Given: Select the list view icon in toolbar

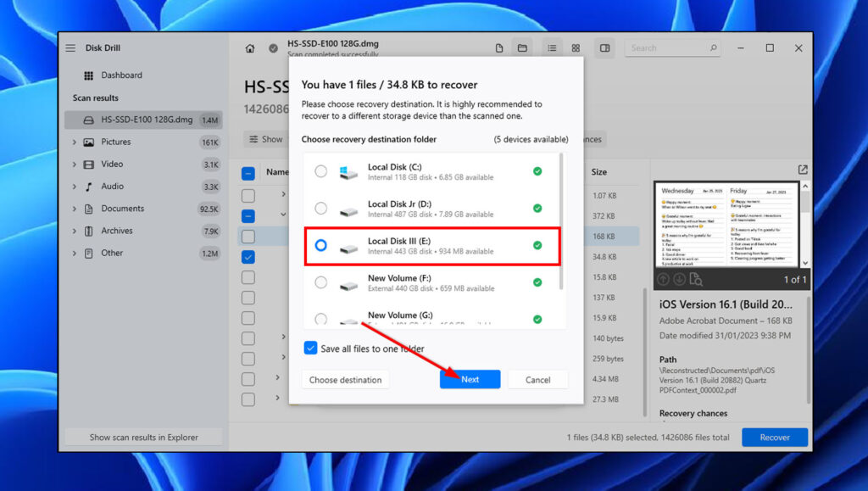Looking at the screenshot, I should (551, 48).
